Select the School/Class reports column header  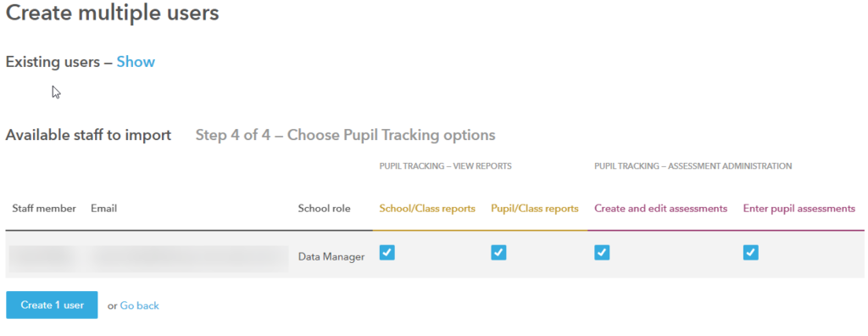427,209
